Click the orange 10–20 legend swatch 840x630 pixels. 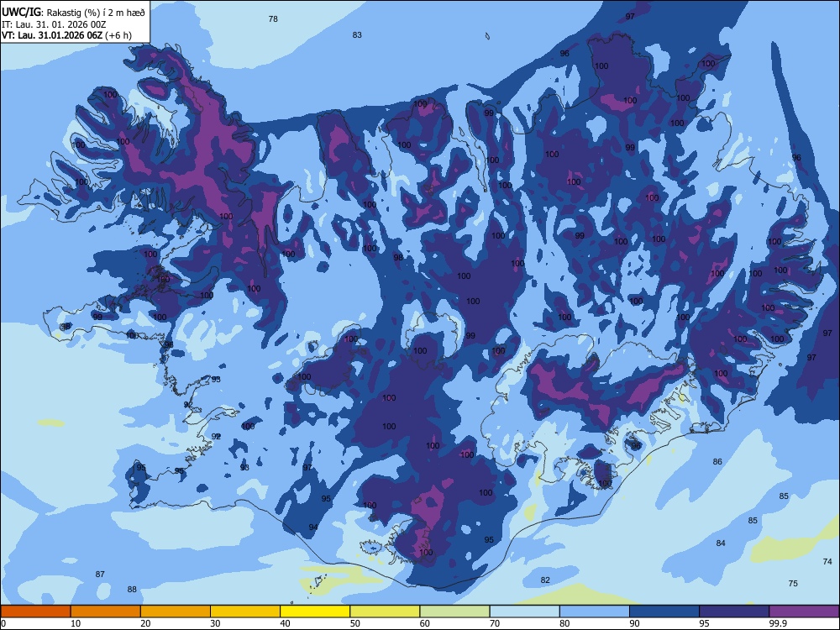point(106,612)
